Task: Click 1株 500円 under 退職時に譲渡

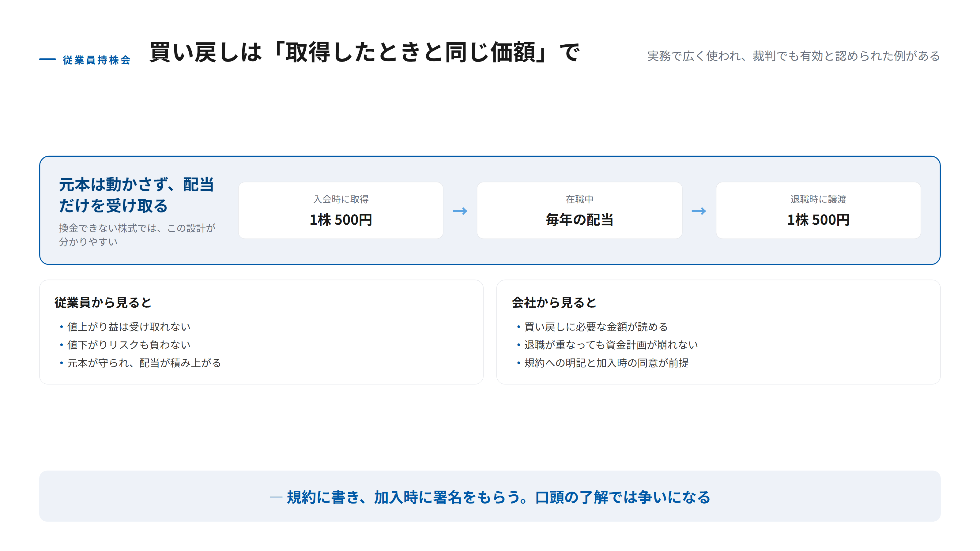Action: coord(818,219)
